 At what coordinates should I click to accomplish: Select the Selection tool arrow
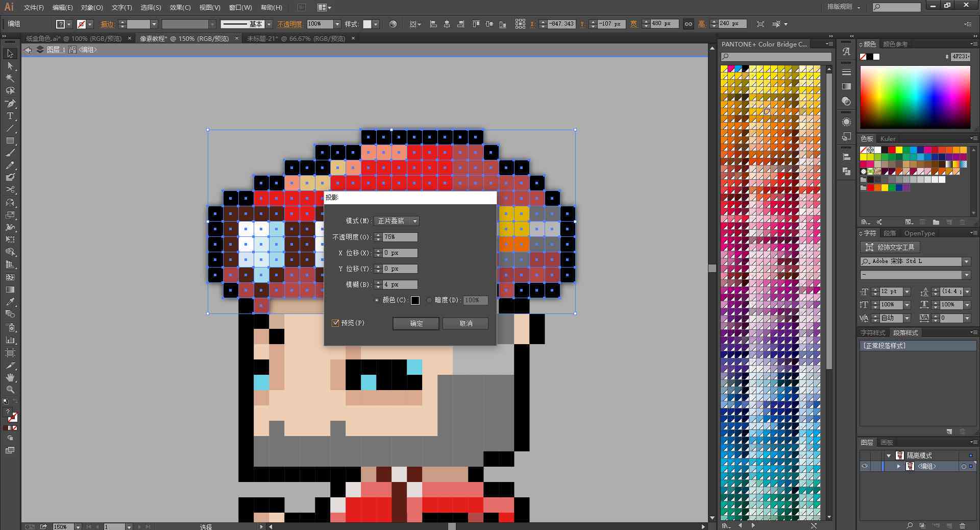pos(10,54)
